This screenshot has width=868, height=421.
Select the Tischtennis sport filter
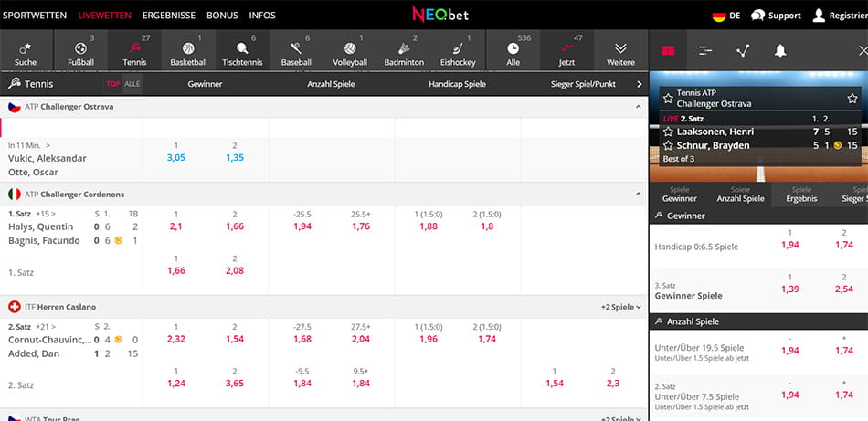pyautogui.click(x=242, y=50)
